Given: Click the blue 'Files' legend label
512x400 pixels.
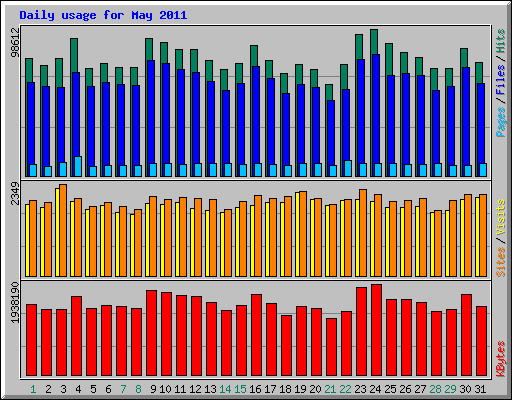Looking at the screenshot, I should click(501, 80).
